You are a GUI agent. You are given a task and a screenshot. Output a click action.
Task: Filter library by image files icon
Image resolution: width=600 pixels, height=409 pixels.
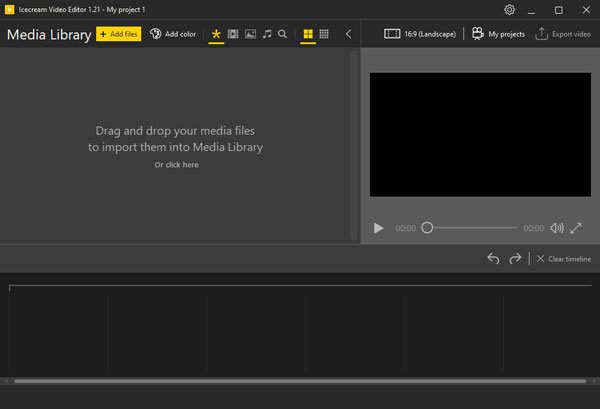[250, 34]
